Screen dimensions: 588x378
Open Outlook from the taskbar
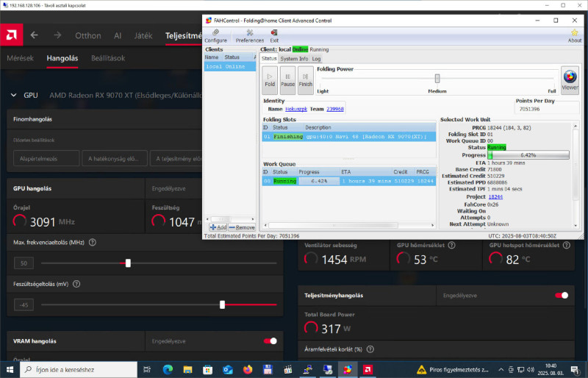tap(228, 370)
